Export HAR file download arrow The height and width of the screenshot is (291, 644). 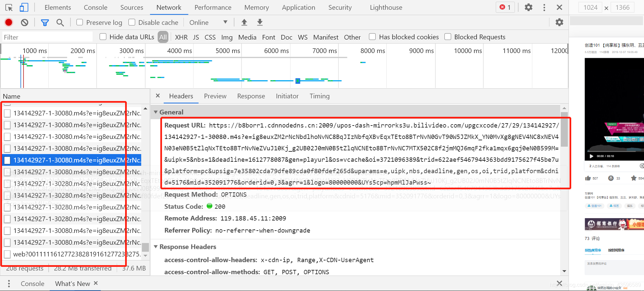(x=260, y=22)
